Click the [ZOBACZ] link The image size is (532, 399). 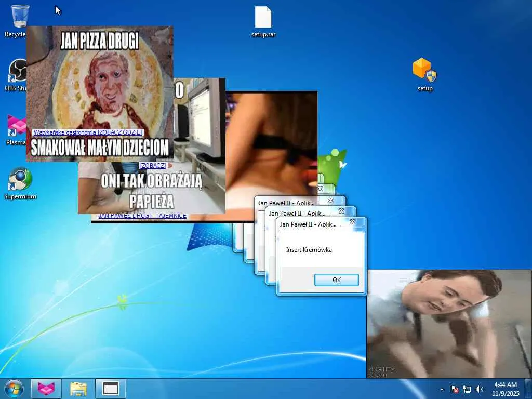(153, 166)
